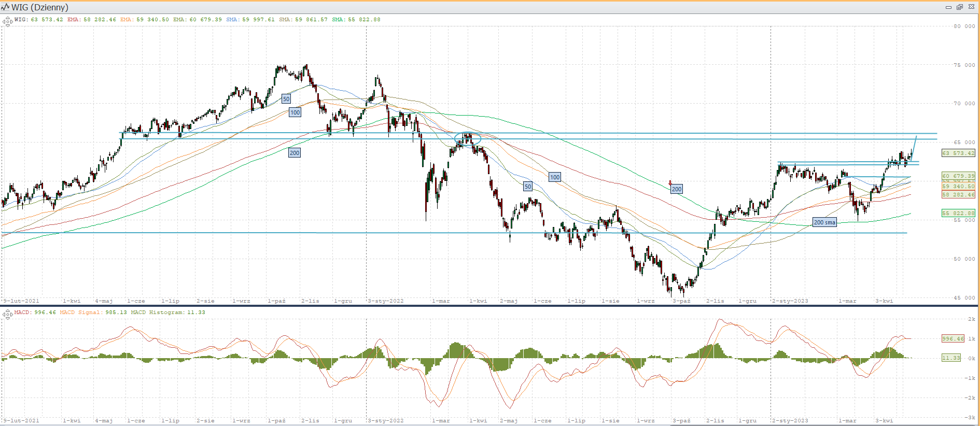Click the pan control in the price panel
980x426 pixels.
(7, 21)
